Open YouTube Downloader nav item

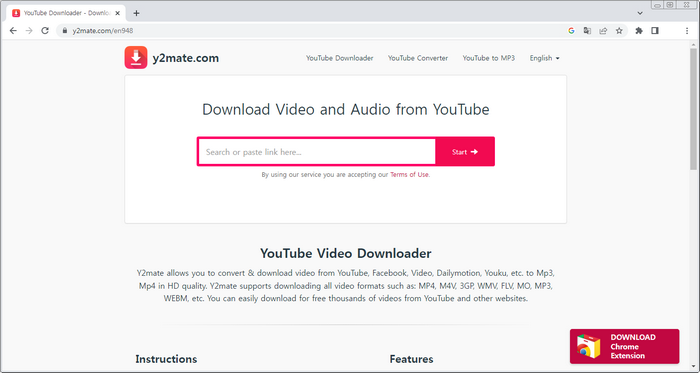pyautogui.click(x=339, y=58)
